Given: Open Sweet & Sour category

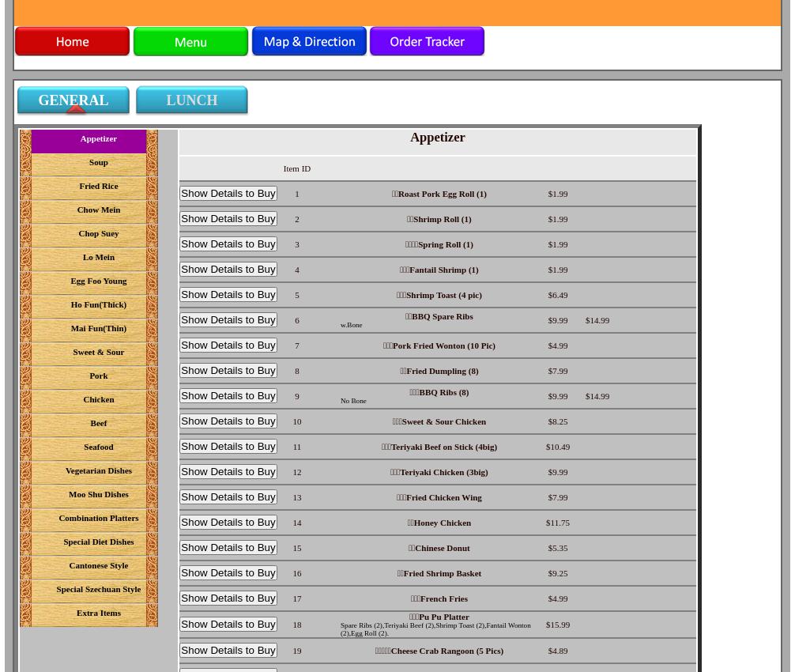Looking at the screenshot, I should click(x=99, y=353).
